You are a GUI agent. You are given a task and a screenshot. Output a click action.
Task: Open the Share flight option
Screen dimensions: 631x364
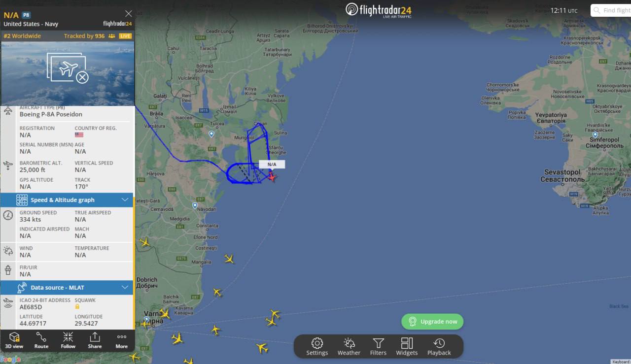tap(95, 340)
